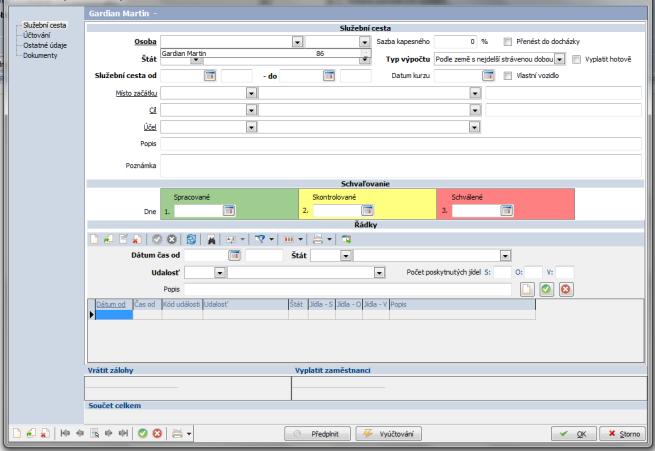Go to next record in bottom toolbar

(x=109, y=433)
